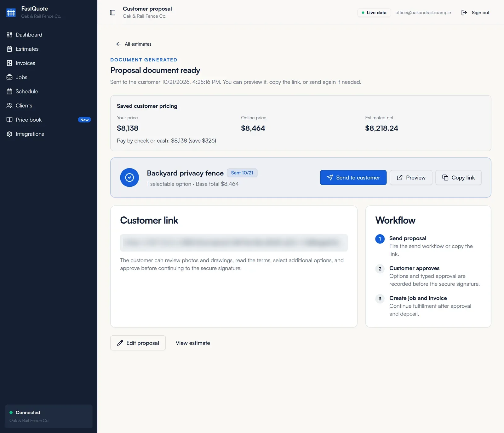This screenshot has width=504, height=433.
Task: Click the Online price value $8,464
Action: pyautogui.click(x=253, y=128)
